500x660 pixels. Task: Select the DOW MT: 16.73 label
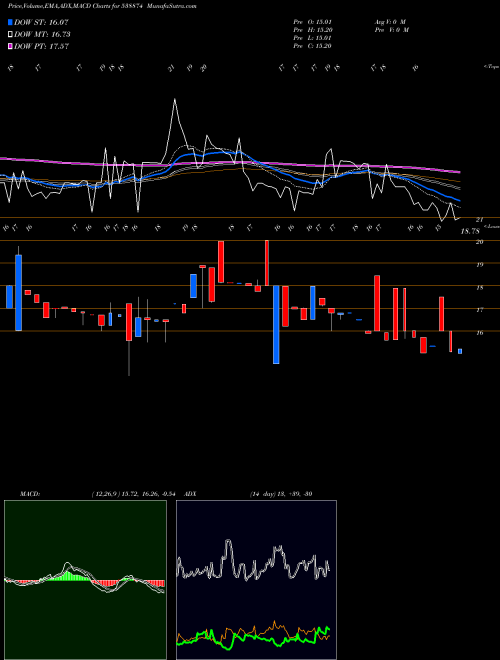click(x=42, y=34)
